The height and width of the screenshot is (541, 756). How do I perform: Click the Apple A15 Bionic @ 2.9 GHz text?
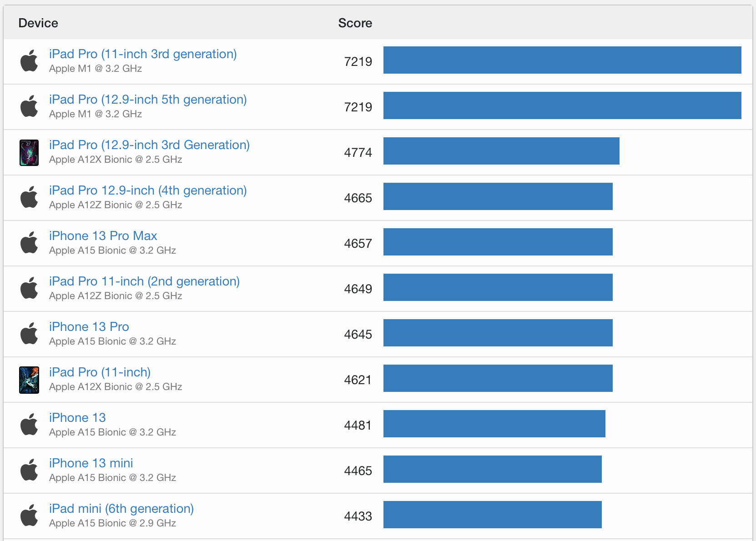tap(112, 523)
